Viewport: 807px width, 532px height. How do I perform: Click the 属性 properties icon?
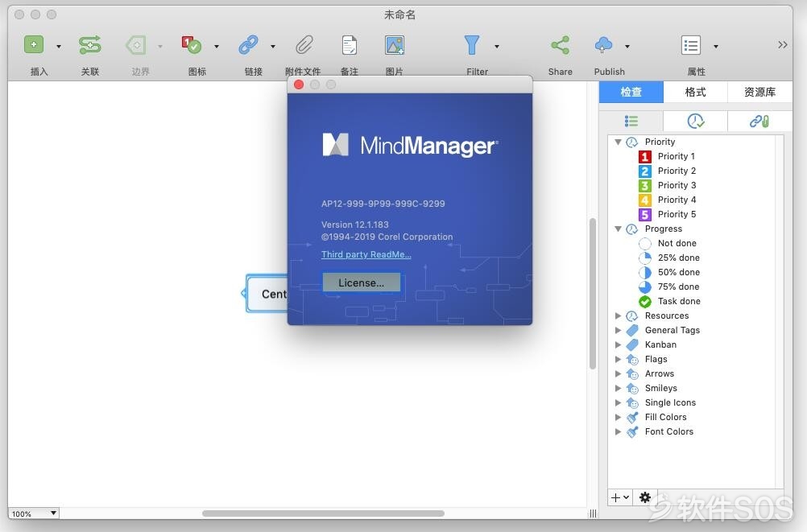click(691, 45)
